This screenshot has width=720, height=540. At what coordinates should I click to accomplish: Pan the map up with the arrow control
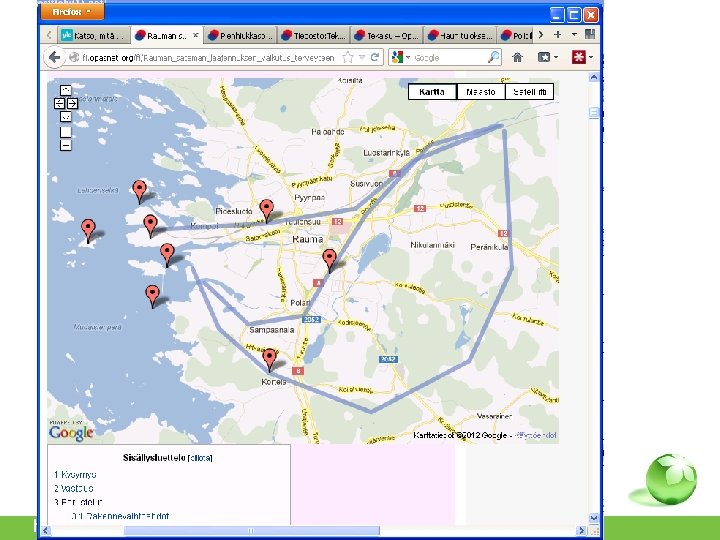click(x=66, y=90)
